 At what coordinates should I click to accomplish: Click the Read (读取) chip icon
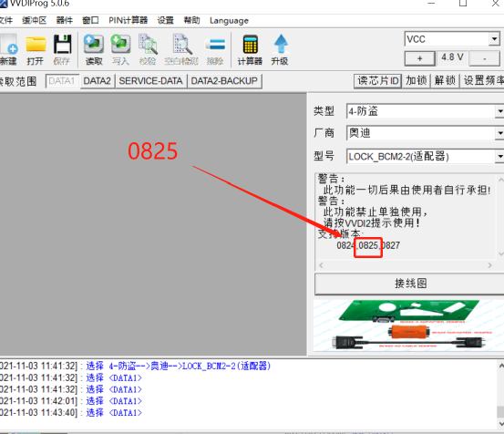94,49
